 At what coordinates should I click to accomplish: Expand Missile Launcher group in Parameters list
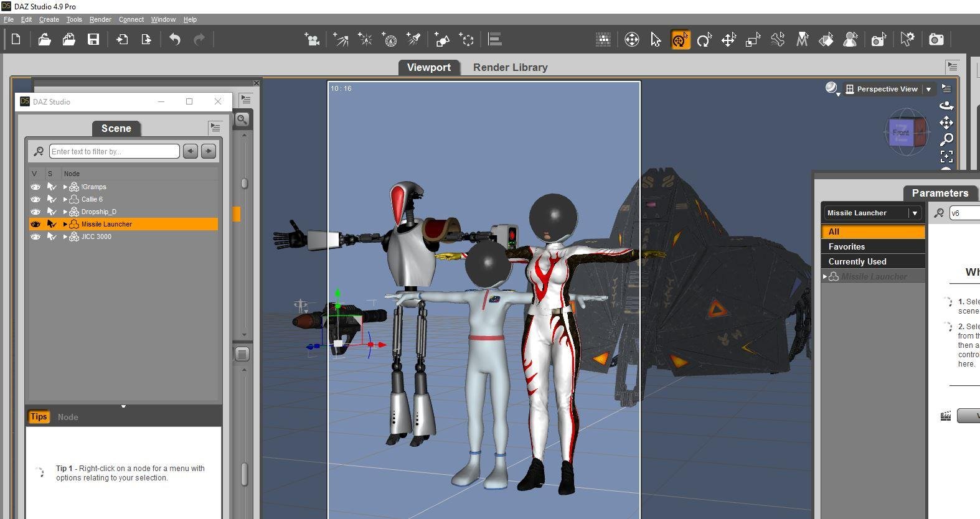825,276
